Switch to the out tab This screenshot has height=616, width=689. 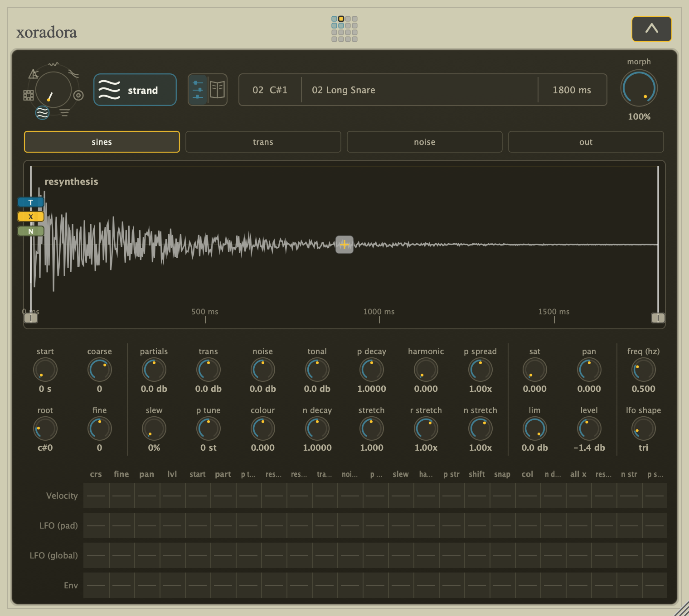(586, 142)
